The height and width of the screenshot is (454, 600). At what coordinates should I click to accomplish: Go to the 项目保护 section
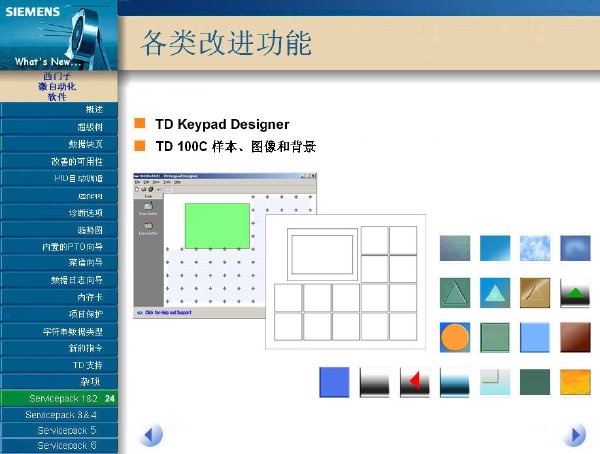[59, 314]
